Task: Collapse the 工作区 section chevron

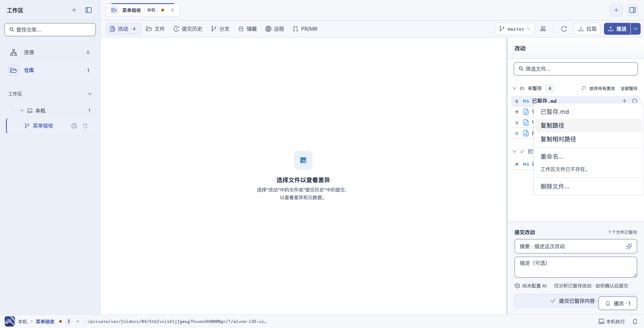Action: (x=89, y=94)
